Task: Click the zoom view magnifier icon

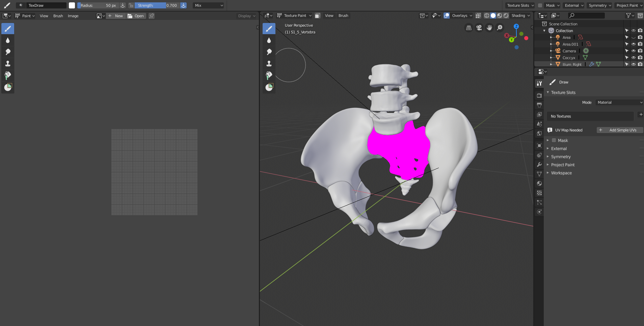Action: click(x=500, y=28)
